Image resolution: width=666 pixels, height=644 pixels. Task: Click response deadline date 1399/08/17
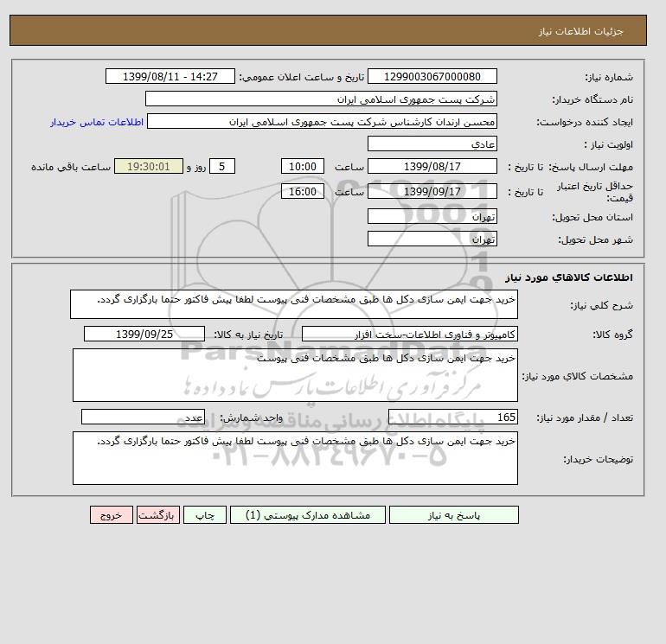click(432, 167)
